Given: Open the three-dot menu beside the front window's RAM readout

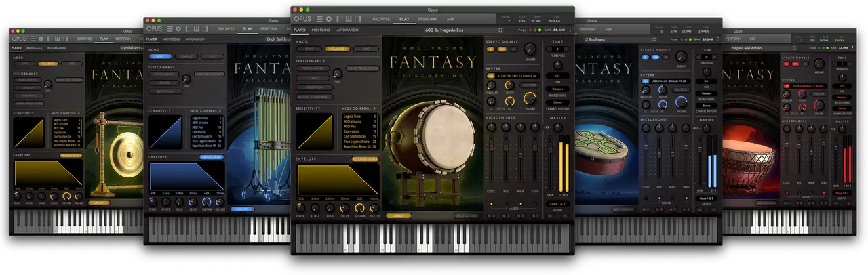Looking at the screenshot, I should pyautogui.click(x=570, y=30).
